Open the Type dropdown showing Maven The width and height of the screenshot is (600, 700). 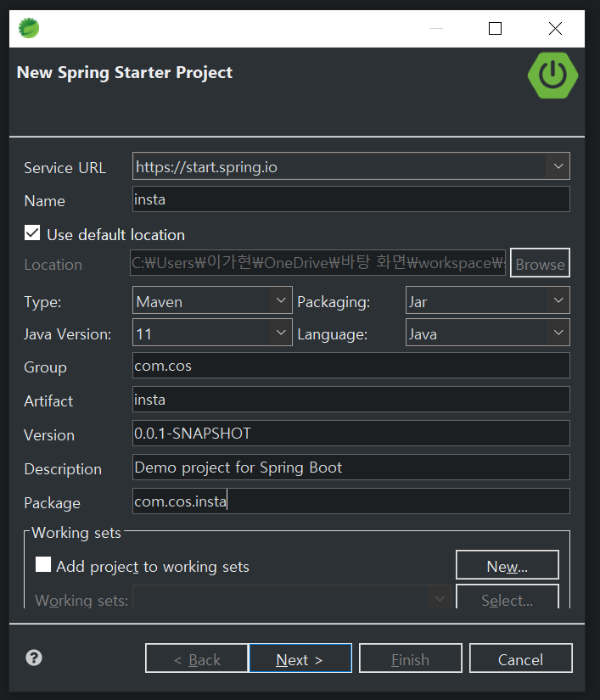[x=212, y=300]
